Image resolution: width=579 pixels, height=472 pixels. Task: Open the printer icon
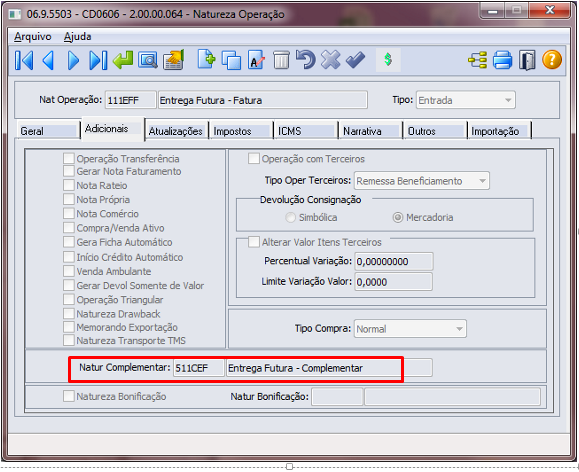[503, 60]
